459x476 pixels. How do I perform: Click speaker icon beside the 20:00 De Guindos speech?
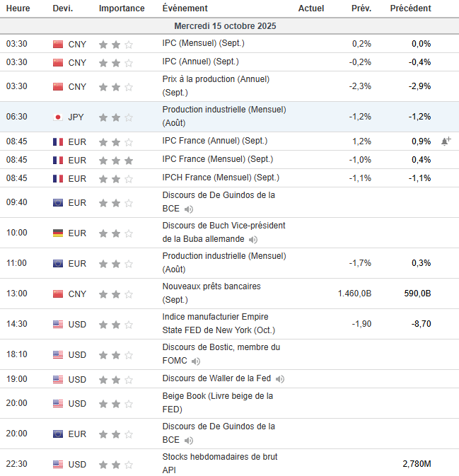point(188,440)
